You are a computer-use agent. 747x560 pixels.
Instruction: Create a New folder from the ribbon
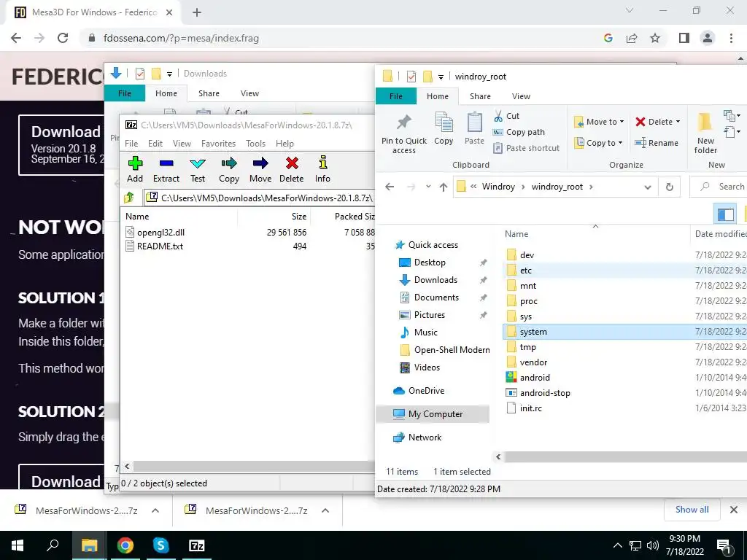(705, 133)
